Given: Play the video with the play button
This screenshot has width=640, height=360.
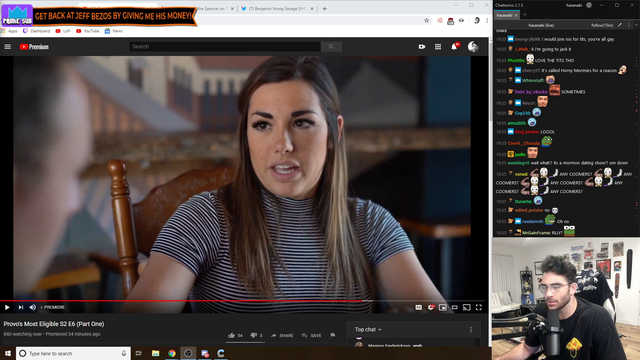Looking at the screenshot, I should [7, 307].
